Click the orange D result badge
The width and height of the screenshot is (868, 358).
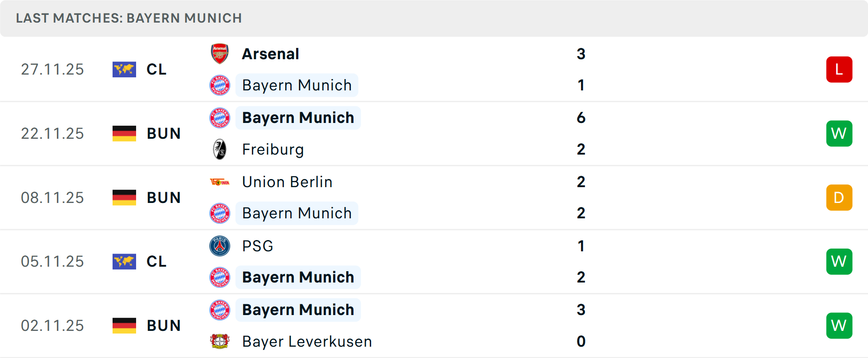coord(839,198)
